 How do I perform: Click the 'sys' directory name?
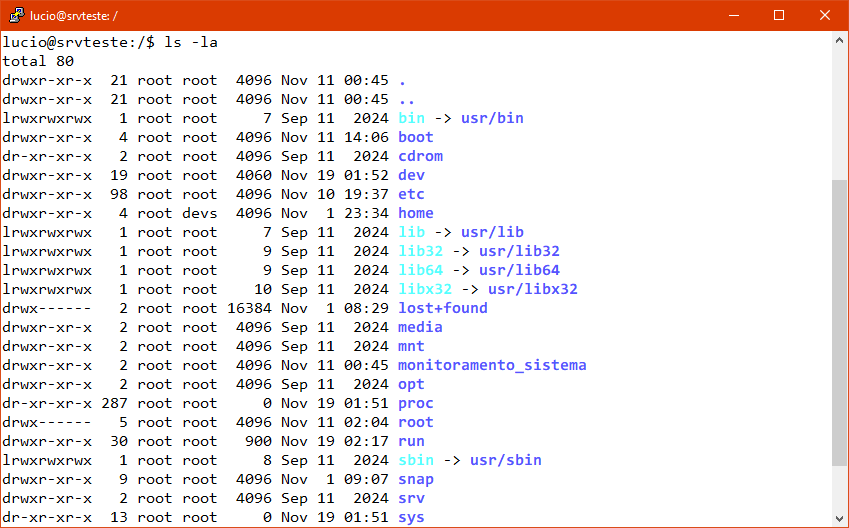pos(412,517)
